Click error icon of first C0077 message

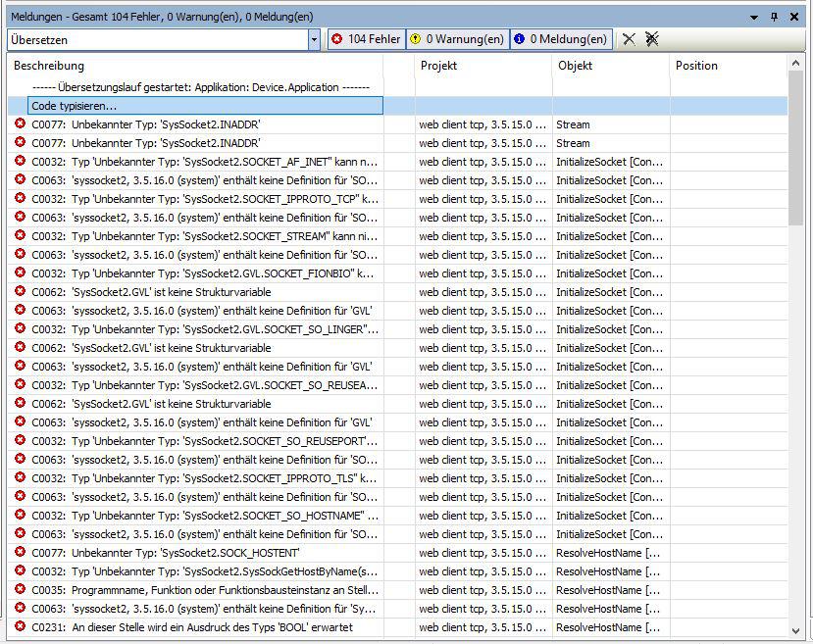20,124
